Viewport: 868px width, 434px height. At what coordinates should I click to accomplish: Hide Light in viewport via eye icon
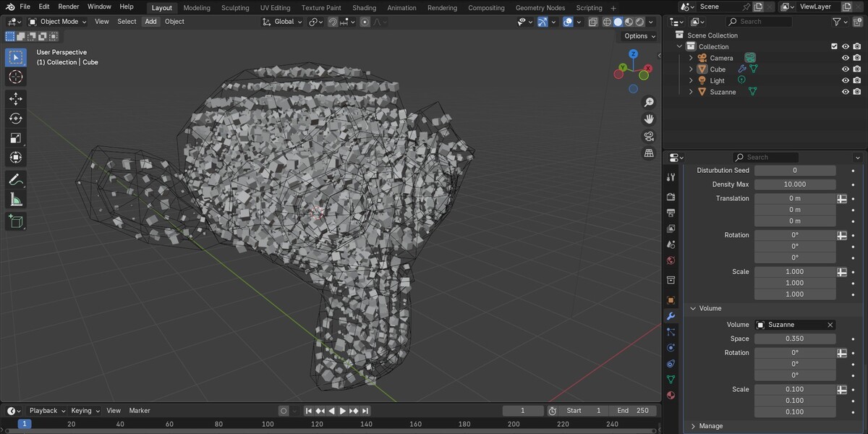(x=845, y=81)
